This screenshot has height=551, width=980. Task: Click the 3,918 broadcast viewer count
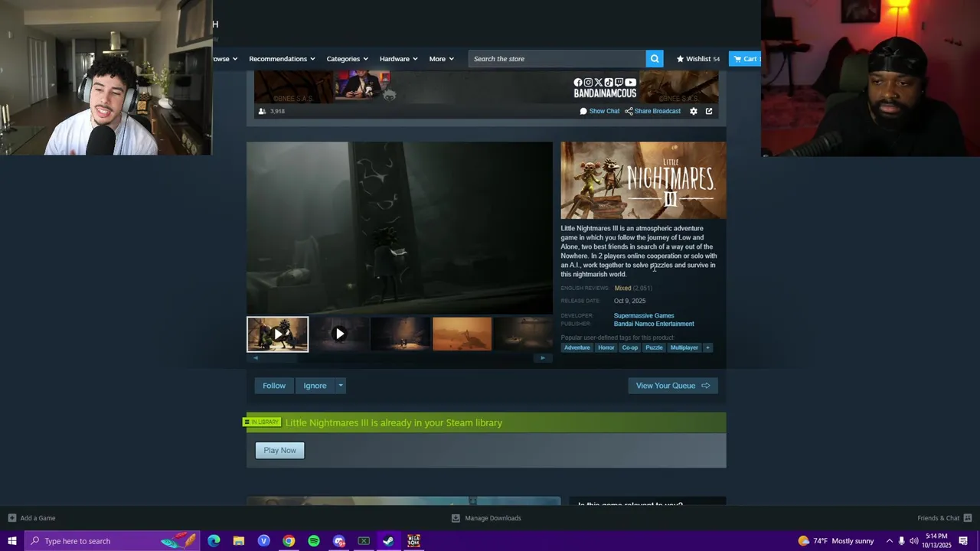click(272, 111)
